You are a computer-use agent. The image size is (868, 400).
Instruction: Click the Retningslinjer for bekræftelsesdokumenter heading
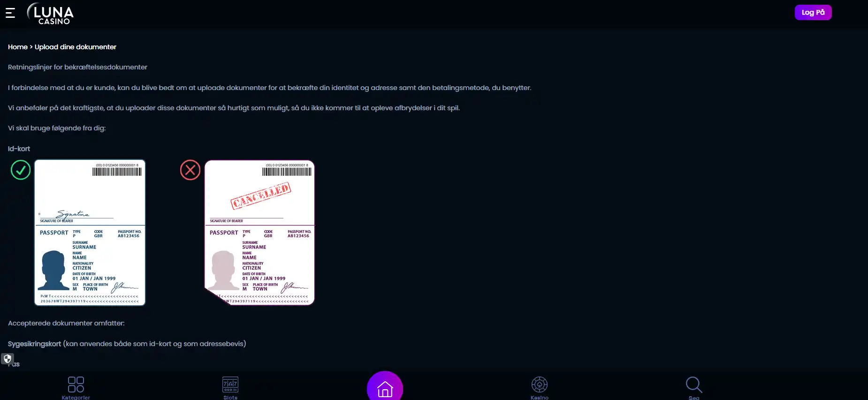77,67
